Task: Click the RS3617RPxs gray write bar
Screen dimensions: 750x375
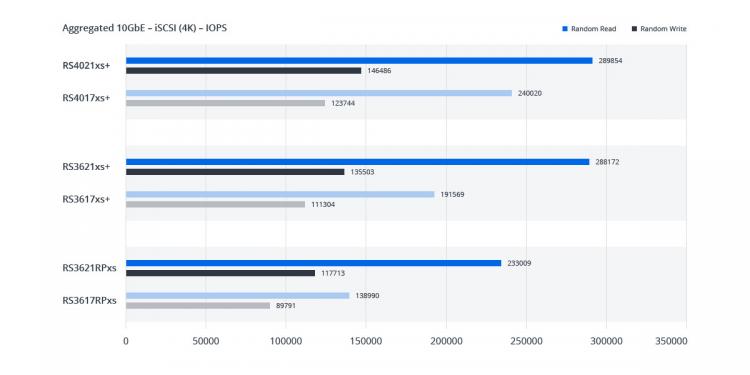Action: 198,306
